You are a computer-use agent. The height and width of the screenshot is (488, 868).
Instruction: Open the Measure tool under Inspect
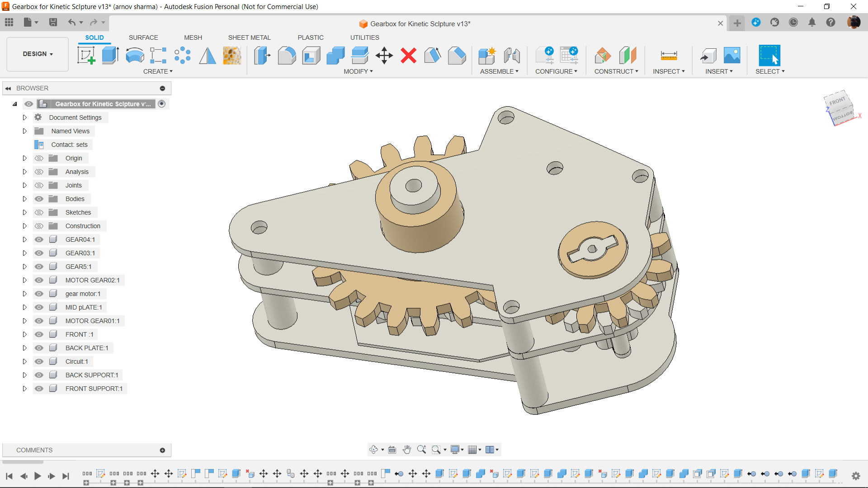click(668, 55)
